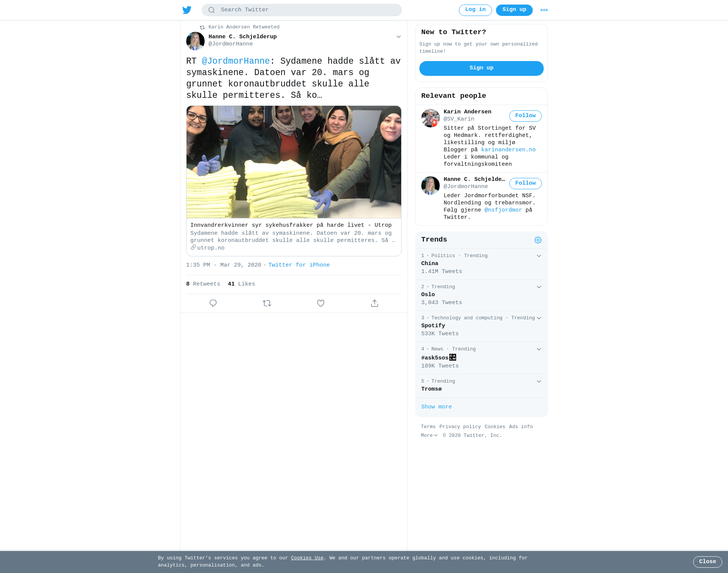Open Trends settings gear icon

coord(538,240)
